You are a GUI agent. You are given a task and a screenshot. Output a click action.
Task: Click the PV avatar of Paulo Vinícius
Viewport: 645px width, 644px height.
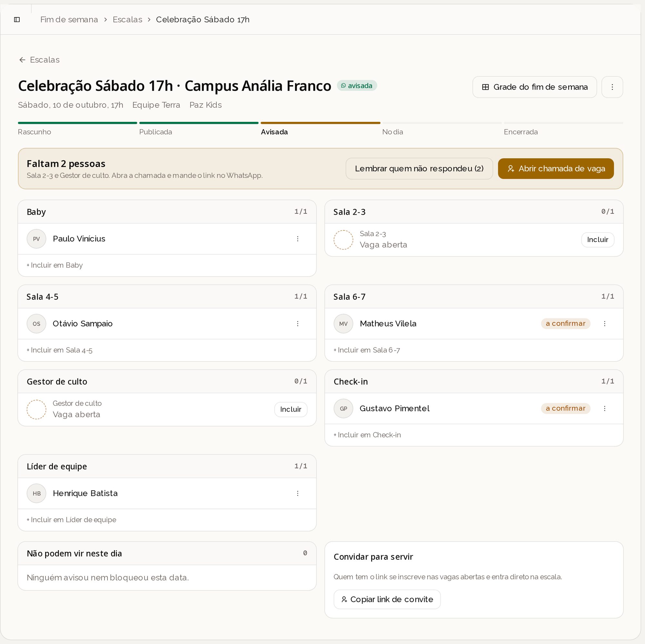(36, 239)
